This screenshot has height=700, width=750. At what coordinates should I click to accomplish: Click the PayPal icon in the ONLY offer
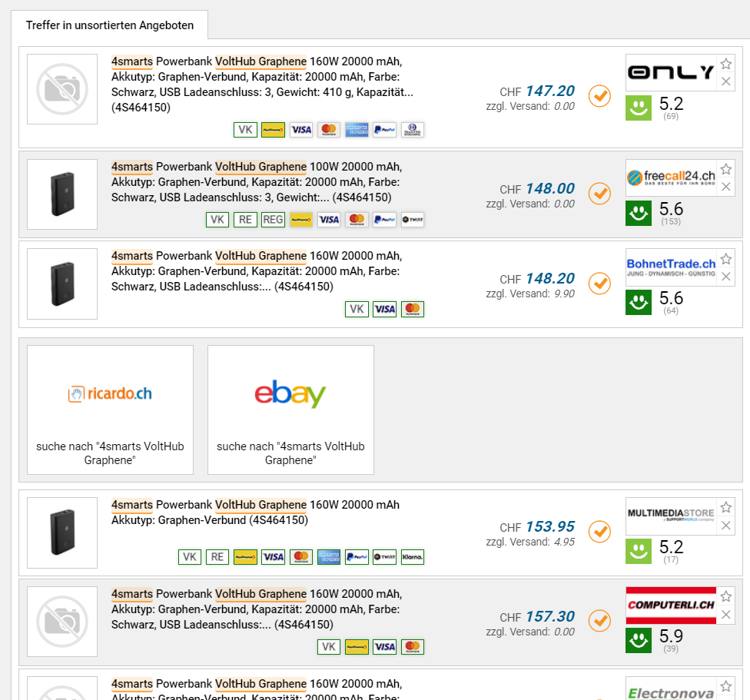coord(384,130)
